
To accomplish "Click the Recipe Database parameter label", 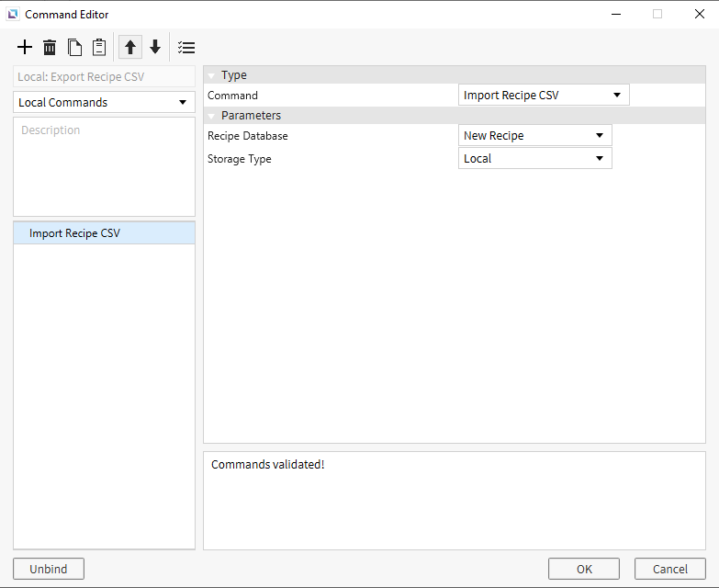I will coord(248,136).
